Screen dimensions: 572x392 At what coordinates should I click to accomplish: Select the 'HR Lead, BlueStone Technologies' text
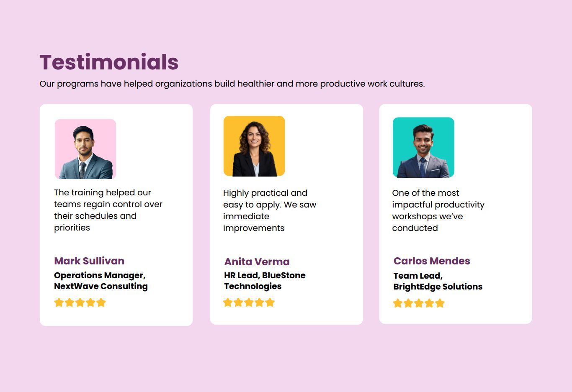[x=265, y=281]
